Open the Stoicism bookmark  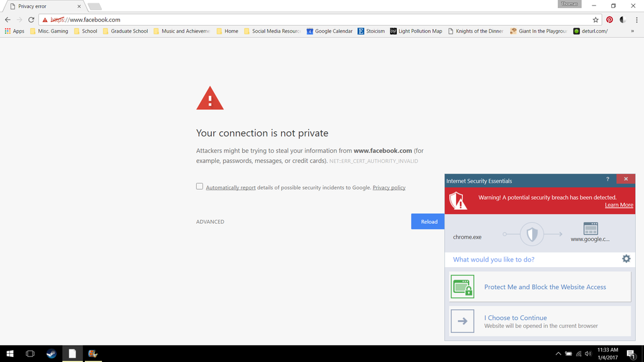pos(371,31)
